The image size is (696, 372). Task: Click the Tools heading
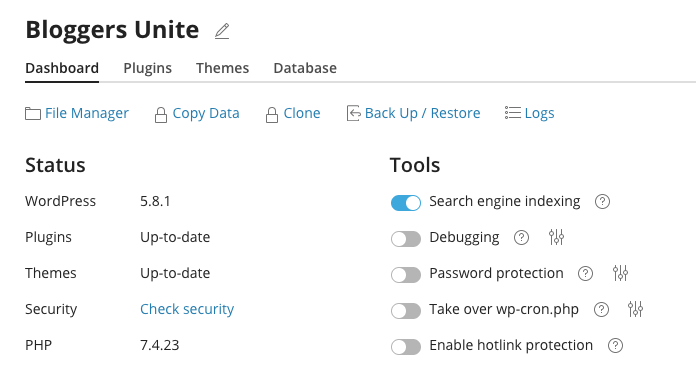click(415, 165)
